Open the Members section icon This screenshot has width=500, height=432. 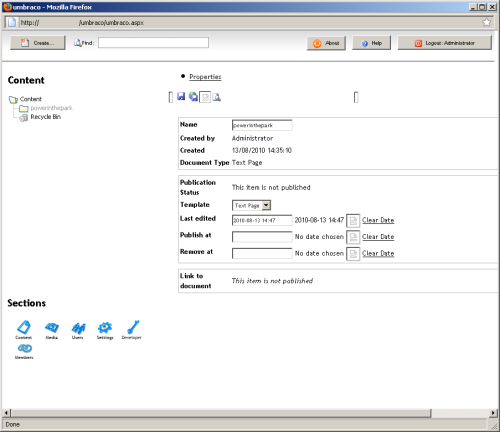pos(25,348)
